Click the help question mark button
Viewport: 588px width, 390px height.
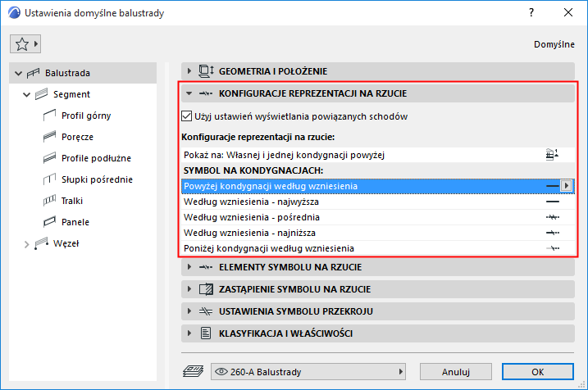tap(531, 13)
